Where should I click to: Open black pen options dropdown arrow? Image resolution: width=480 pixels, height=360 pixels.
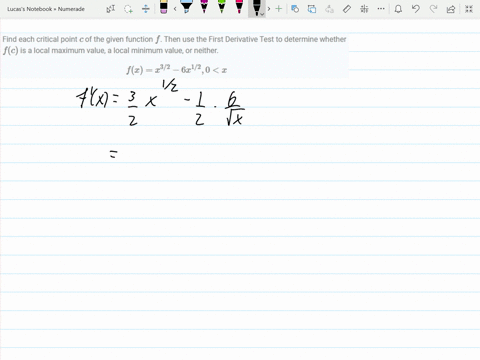[x=262, y=14]
